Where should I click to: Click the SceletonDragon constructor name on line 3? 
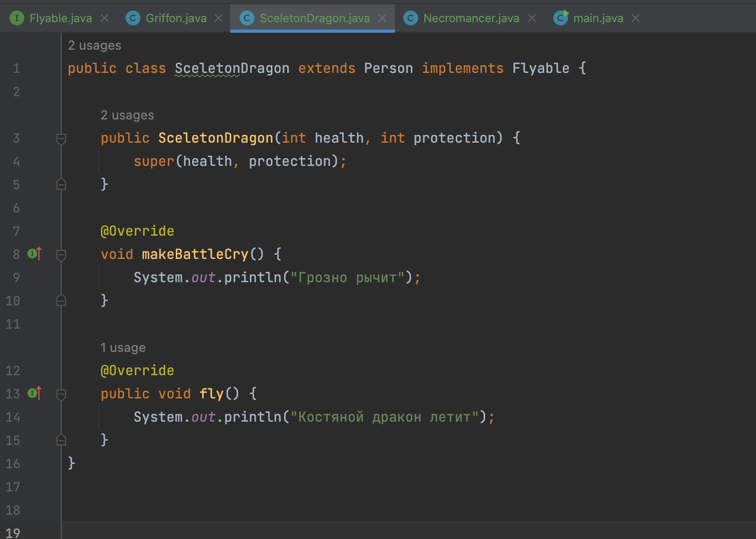(x=215, y=138)
